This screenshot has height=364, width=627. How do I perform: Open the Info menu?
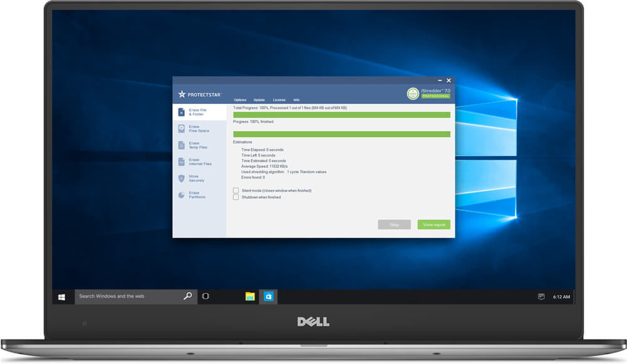pos(296,100)
